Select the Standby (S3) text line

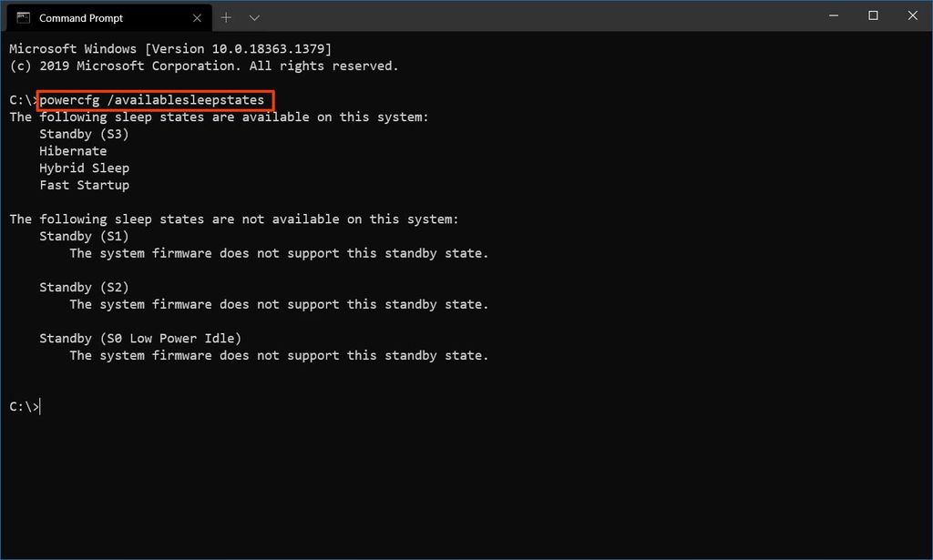click(x=84, y=133)
